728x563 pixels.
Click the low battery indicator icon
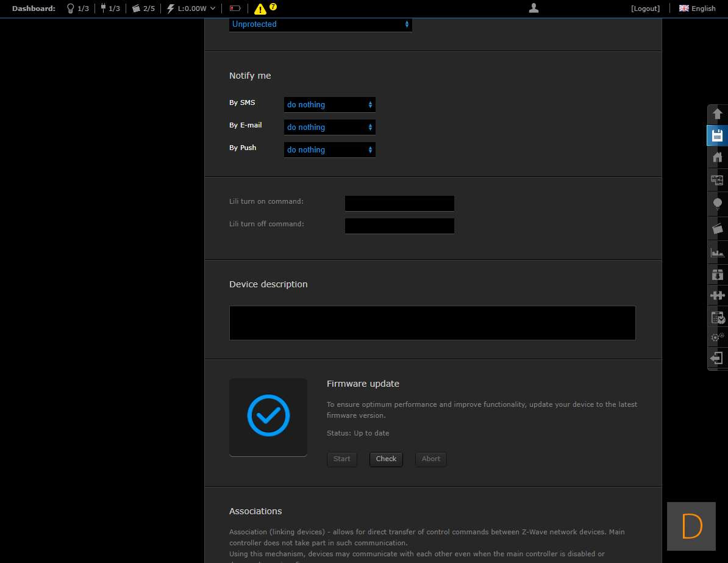(235, 9)
